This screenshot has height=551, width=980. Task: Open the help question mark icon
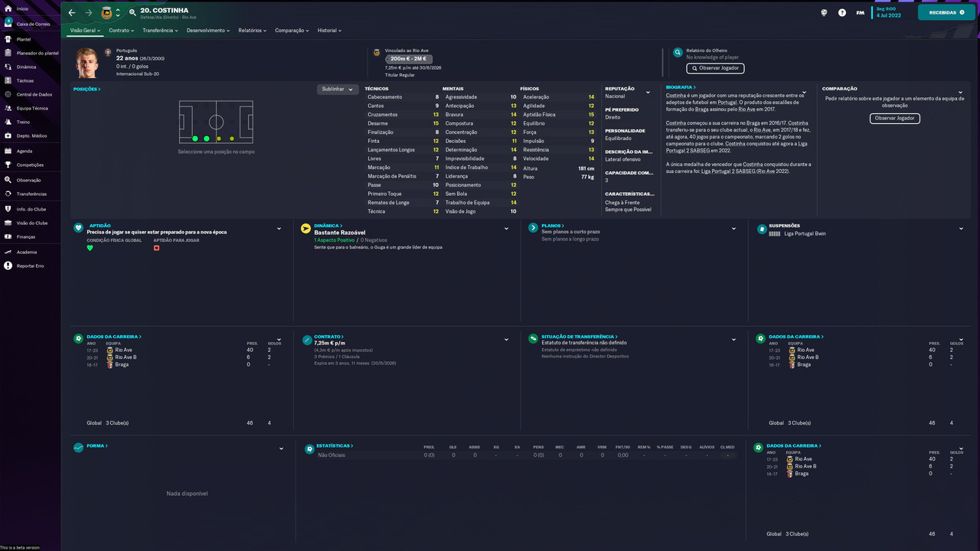[842, 13]
